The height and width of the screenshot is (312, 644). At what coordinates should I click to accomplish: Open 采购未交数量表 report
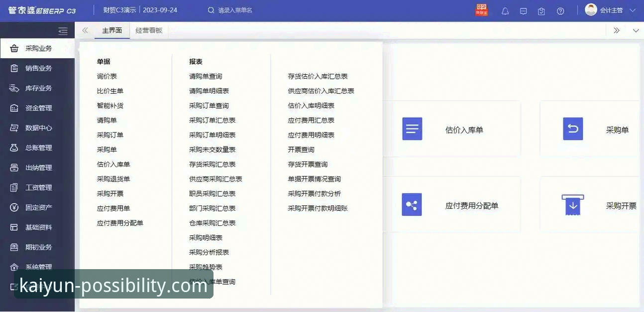pos(212,150)
